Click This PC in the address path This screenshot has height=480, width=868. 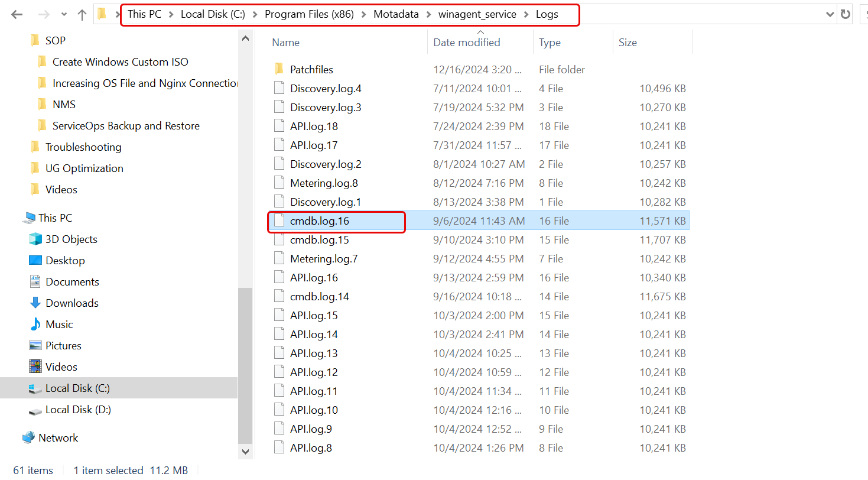[144, 14]
